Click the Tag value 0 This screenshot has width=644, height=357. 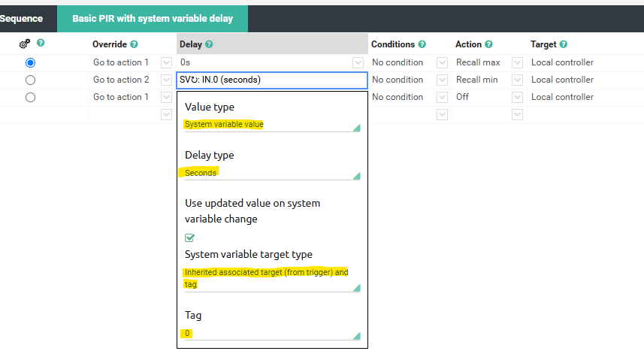pos(187,333)
